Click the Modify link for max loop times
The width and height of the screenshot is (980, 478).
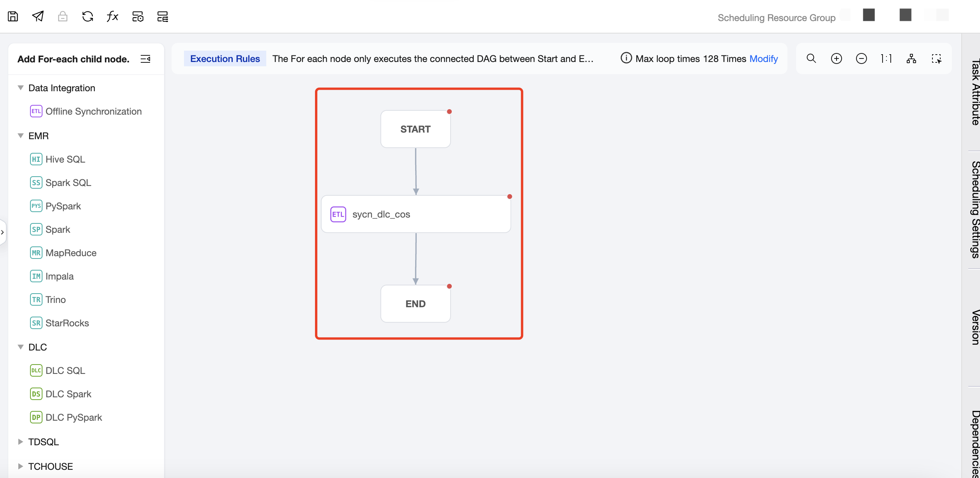[763, 59]
